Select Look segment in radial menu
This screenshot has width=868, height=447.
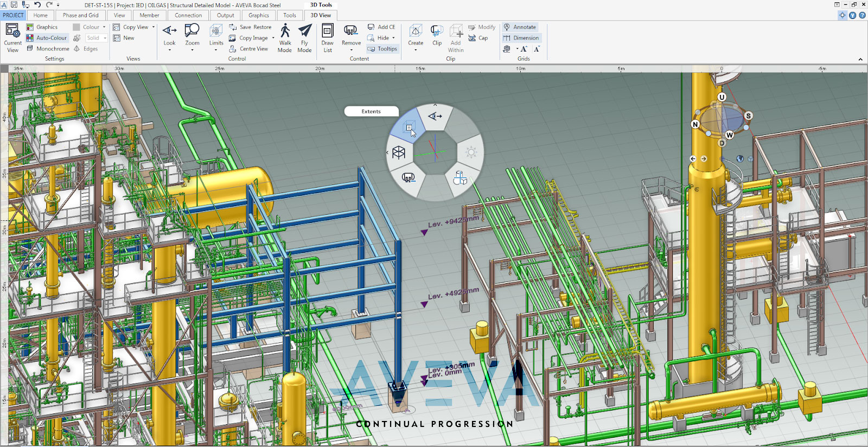[x=435, y=116]
